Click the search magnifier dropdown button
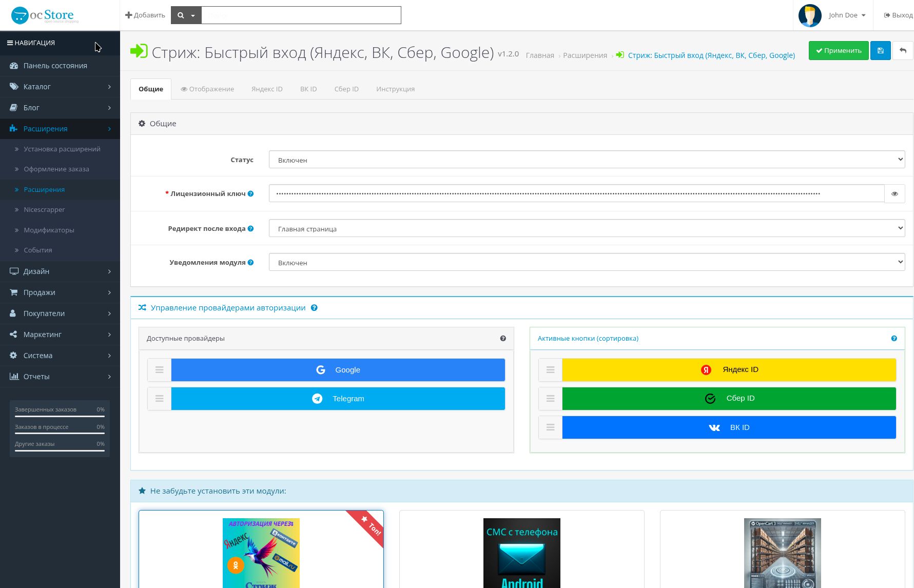 click(186, 15)
